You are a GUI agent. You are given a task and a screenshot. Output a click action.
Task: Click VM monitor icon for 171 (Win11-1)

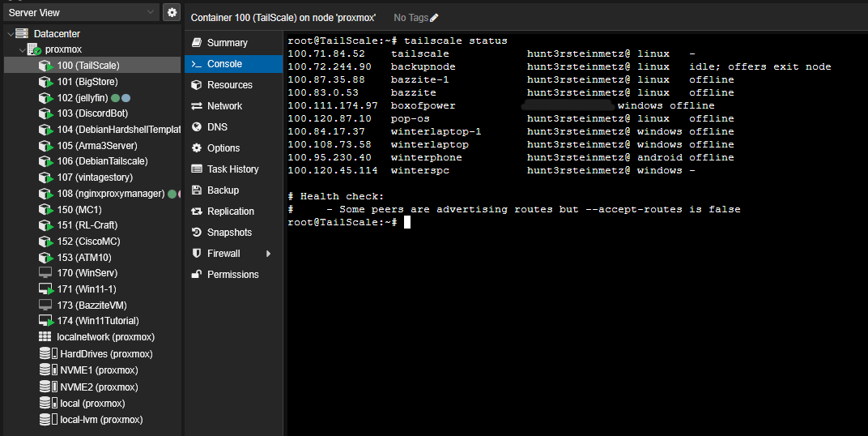[46, 289]
